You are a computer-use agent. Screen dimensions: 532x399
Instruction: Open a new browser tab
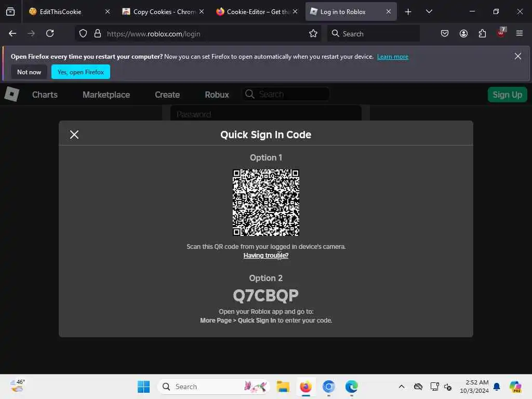tap(408, 12)
